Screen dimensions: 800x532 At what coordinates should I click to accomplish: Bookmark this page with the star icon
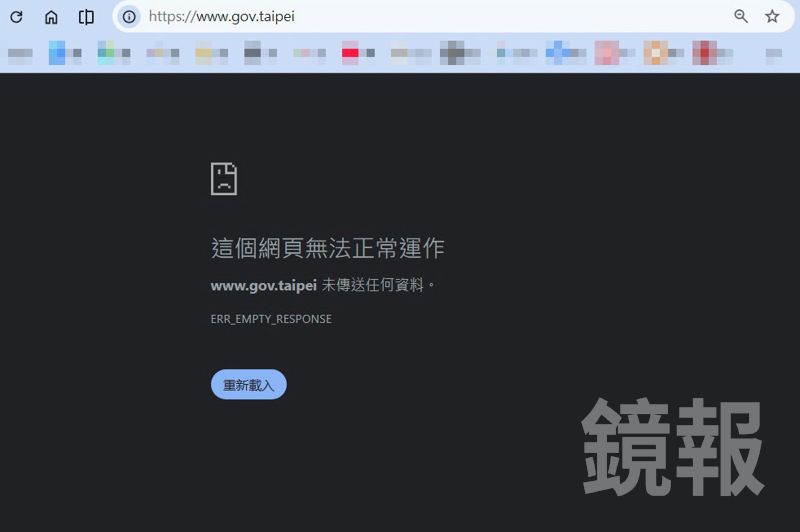[x=772, y=16]
